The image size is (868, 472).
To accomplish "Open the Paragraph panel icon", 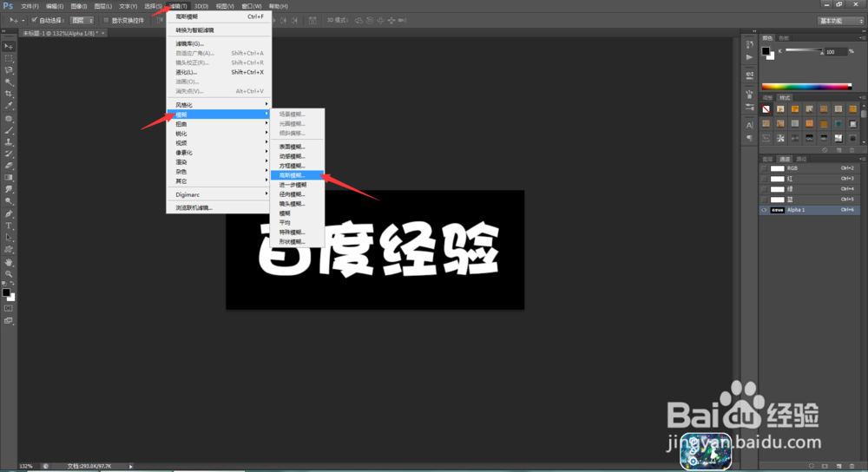I will coord(750,138).
